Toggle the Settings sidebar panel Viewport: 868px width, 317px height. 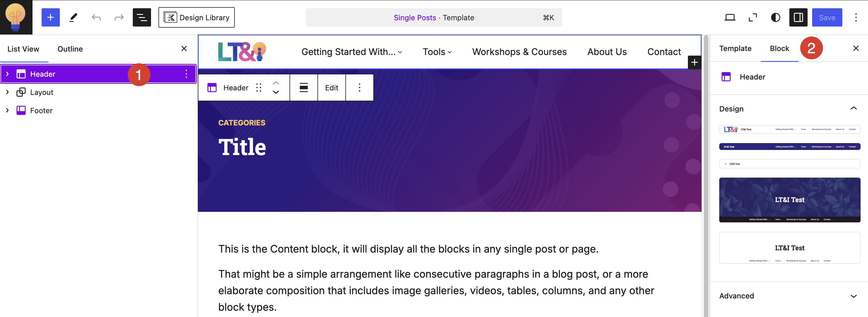(x=798, y=18)
